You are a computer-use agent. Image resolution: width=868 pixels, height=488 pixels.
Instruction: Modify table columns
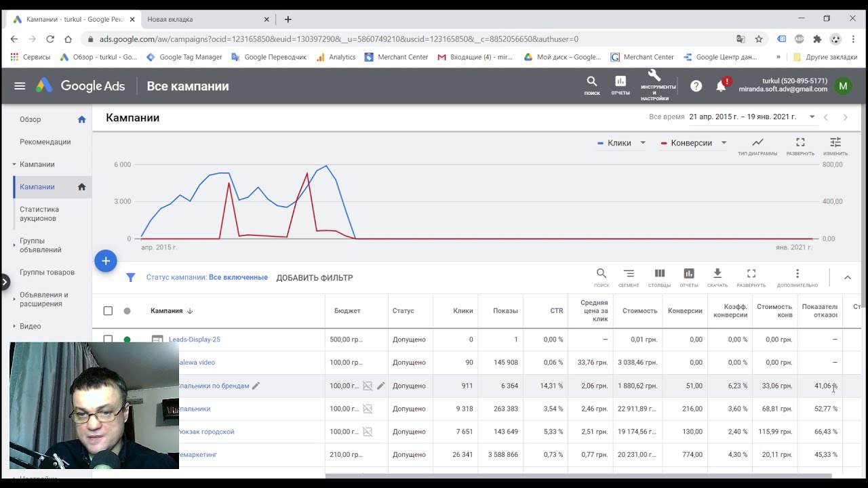pyautogui.click(x=659, y=277)
